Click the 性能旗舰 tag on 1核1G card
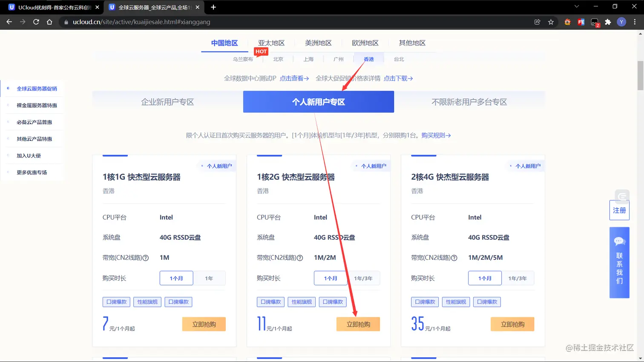644x362 pixels. tap(147, 302)
